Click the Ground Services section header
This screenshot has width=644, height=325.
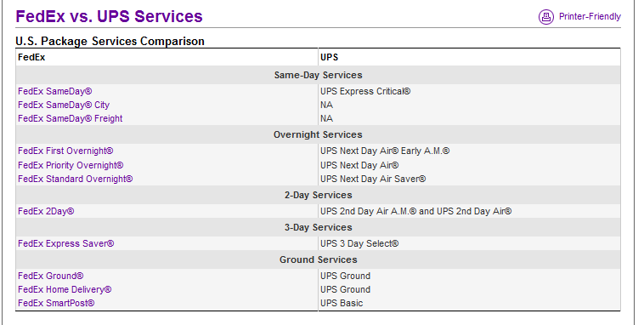(x=319, y=260)
